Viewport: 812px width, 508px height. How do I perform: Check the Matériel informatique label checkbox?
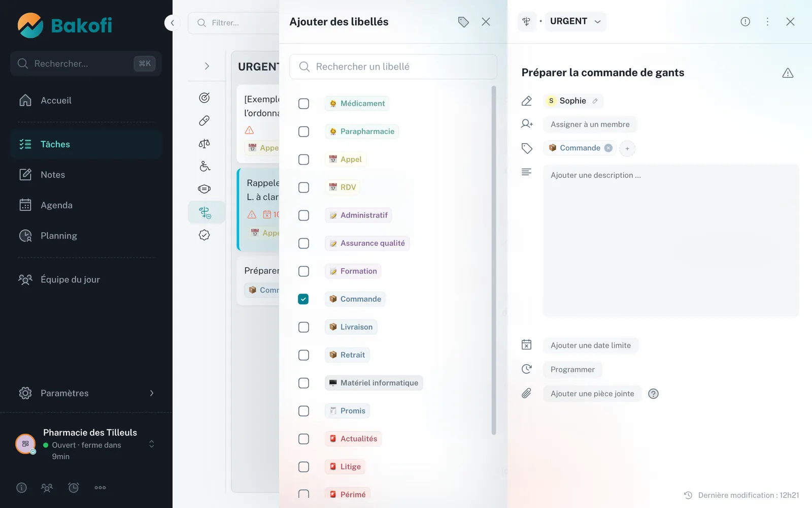click(x=303, y=383)
